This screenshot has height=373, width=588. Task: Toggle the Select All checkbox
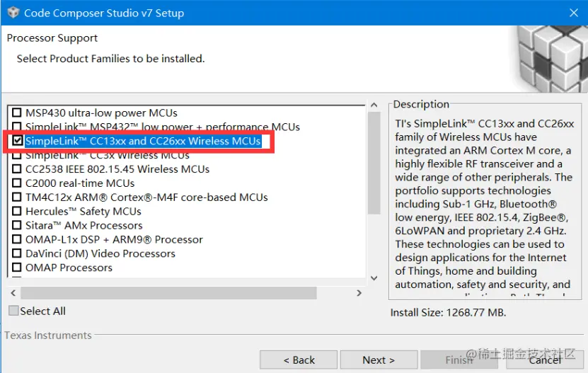pos(13,311)
